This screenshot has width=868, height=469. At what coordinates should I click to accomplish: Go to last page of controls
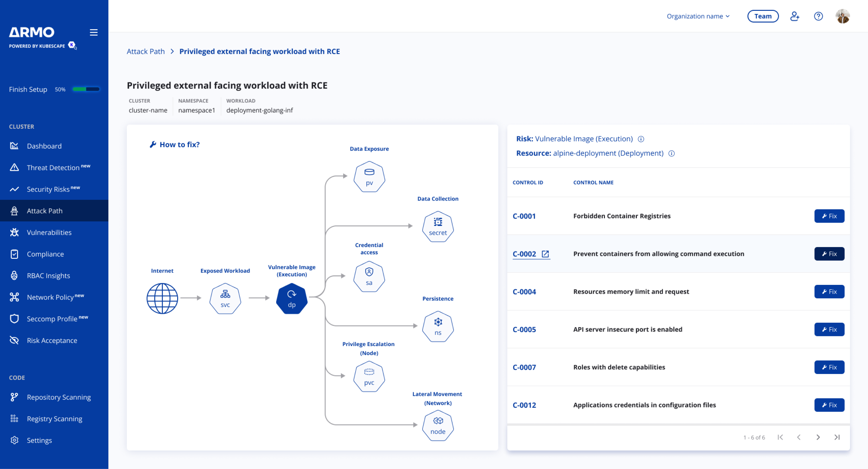pos(837,437)
